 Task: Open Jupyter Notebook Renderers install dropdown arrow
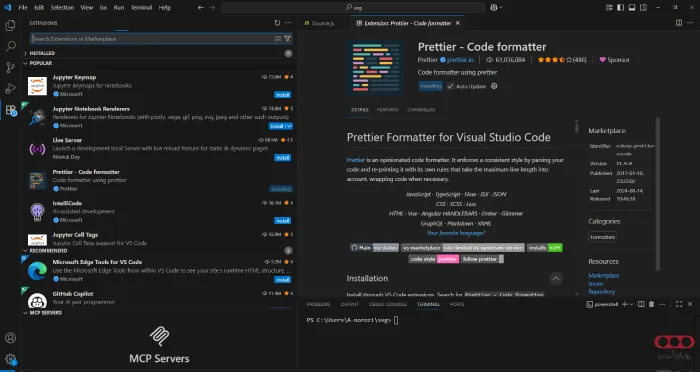click(x=289, y=126)
